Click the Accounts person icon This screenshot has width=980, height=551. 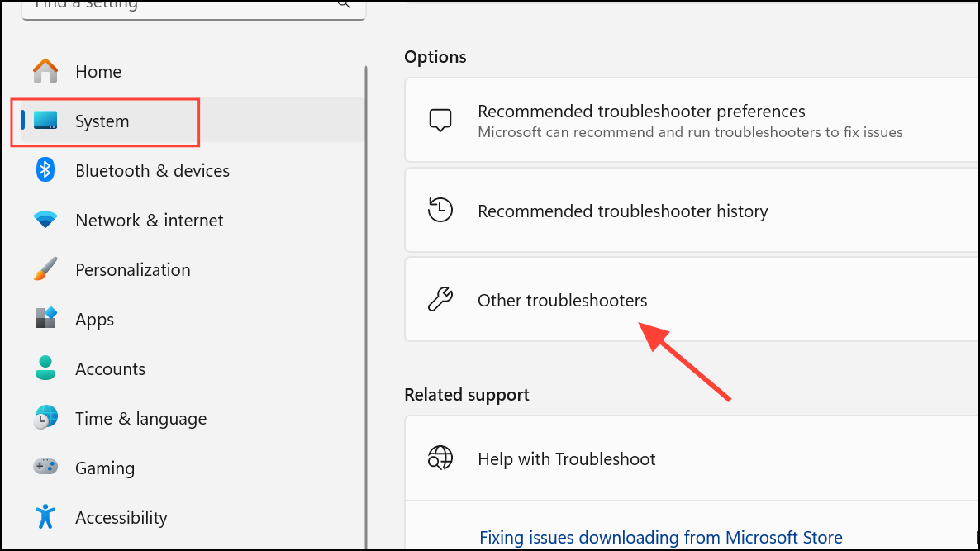click(x=45, y=368)
